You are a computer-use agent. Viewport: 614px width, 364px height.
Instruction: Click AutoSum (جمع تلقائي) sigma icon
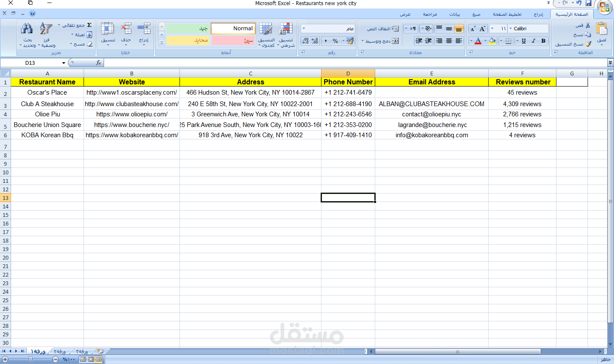click(x=90, y=25)
